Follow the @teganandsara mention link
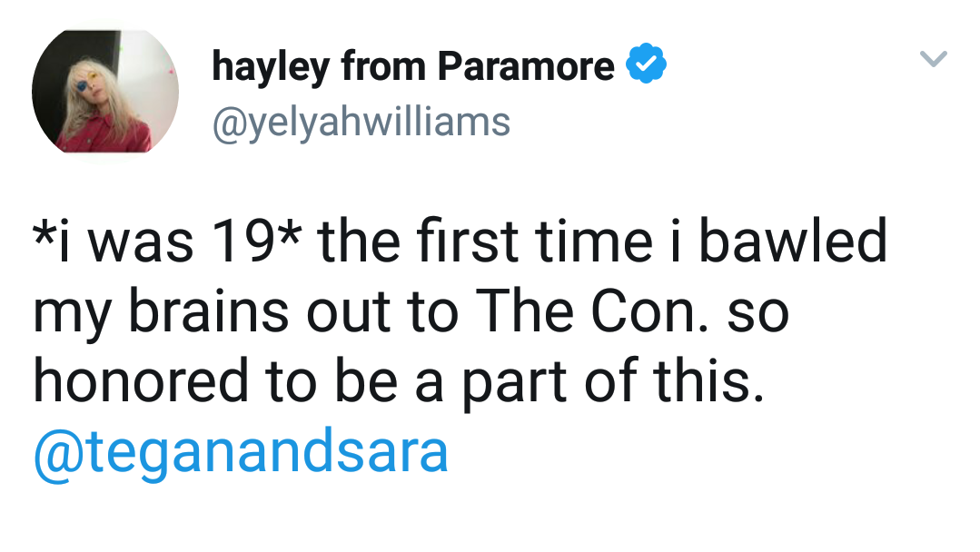Image resolution: width=980 pixels, height=552 pixels. pos(241,451)
